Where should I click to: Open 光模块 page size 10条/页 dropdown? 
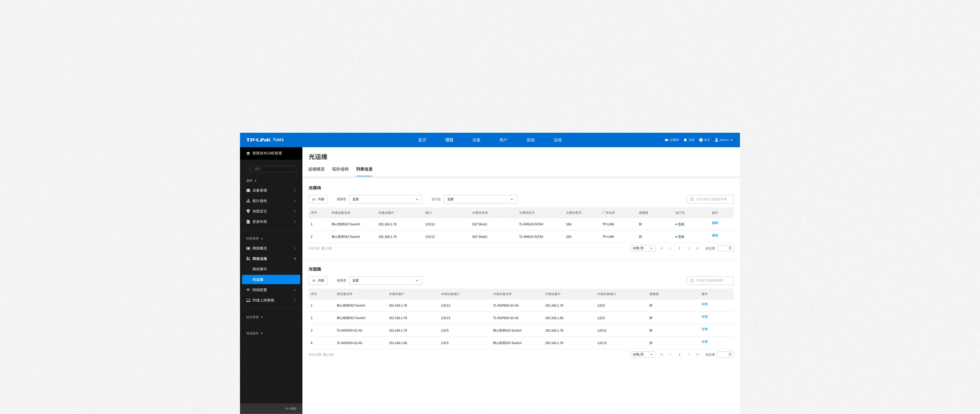tap(642, 248)
